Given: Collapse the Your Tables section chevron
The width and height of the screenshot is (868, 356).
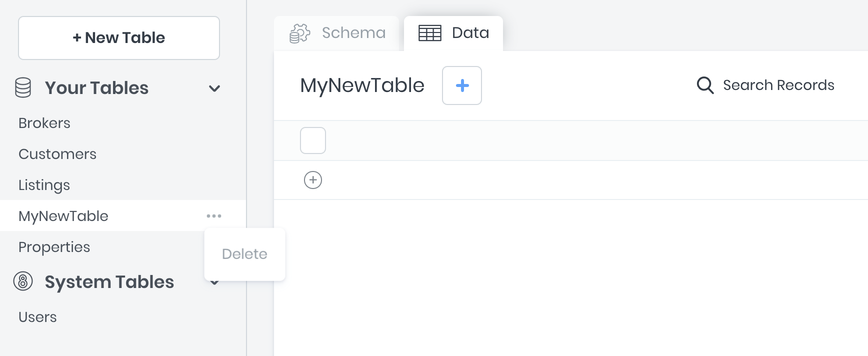Looking at the screenshot, I should [x=214, y=88].
